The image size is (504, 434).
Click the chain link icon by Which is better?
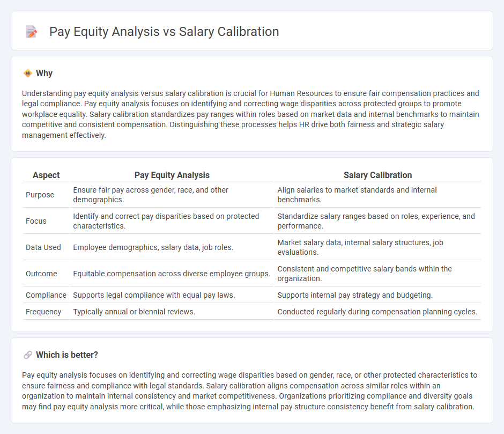click(x=28, y=355)
